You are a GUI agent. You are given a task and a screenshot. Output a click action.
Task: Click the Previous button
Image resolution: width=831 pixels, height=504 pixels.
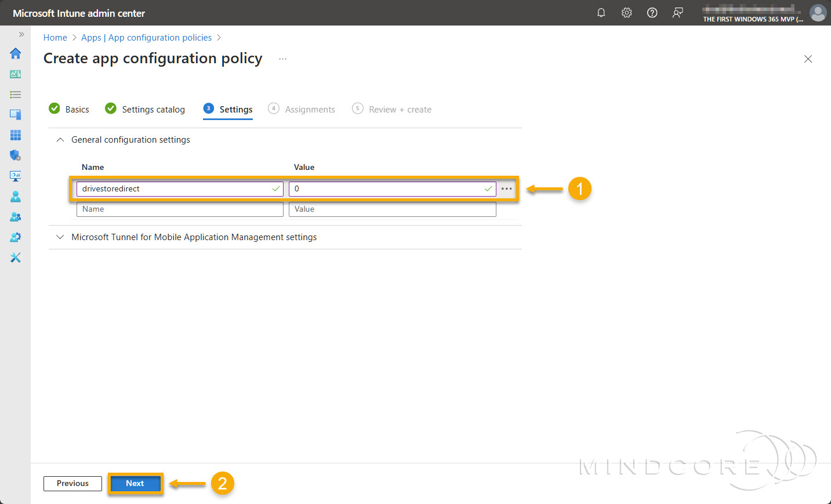point(72,483)
